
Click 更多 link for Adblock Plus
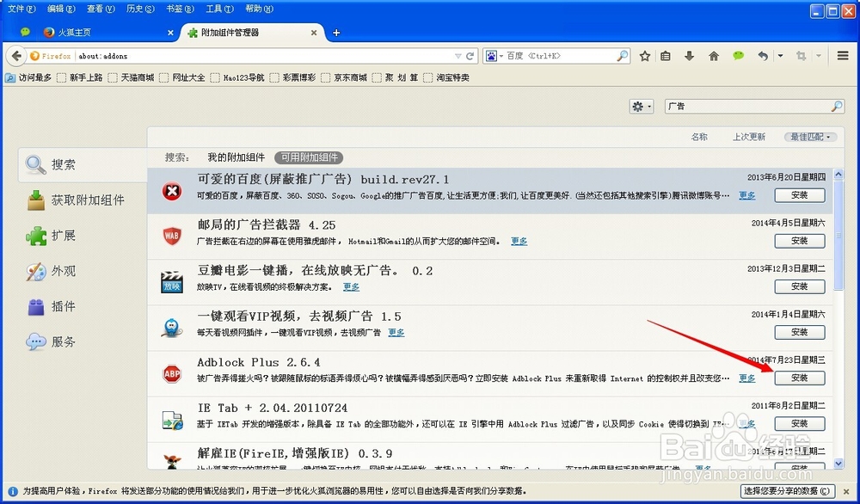[x=747, y=378]
